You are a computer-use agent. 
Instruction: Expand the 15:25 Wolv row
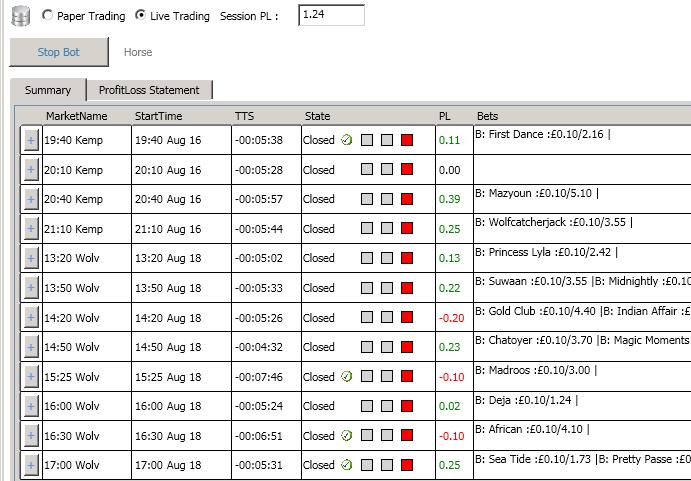click(x=31, y=377)
